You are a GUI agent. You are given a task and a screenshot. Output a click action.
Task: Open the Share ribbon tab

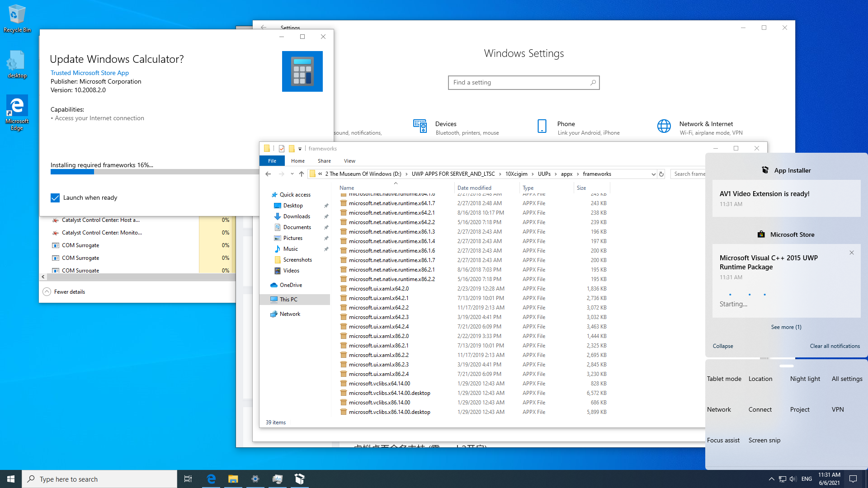click(x=324, y=161)
